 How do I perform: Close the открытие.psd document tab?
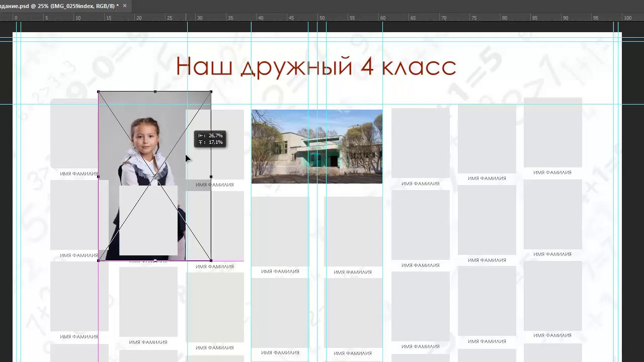pos(124,6)
